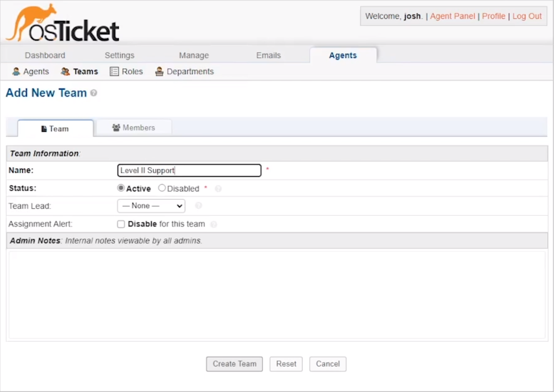Open help via Add New Team question mark
Image resolution: width=554 pixels, height=392 pixels.
(93, 93)
